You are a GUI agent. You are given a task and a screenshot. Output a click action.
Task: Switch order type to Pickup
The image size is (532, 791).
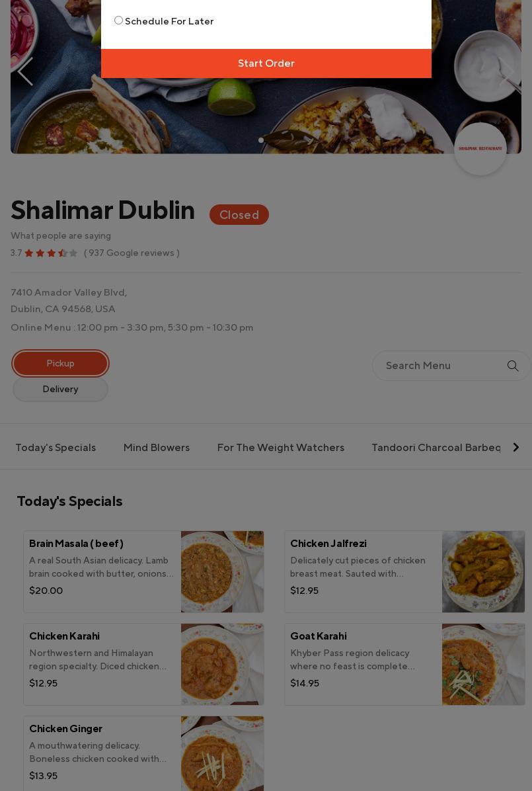pyautogui.click(x=60, y=363)
